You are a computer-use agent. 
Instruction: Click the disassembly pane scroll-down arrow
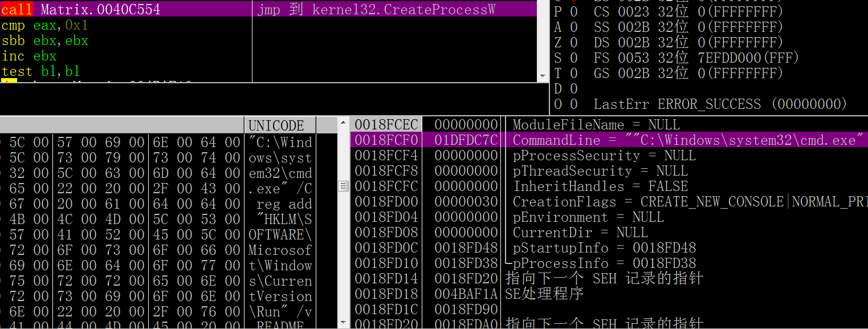543,76
